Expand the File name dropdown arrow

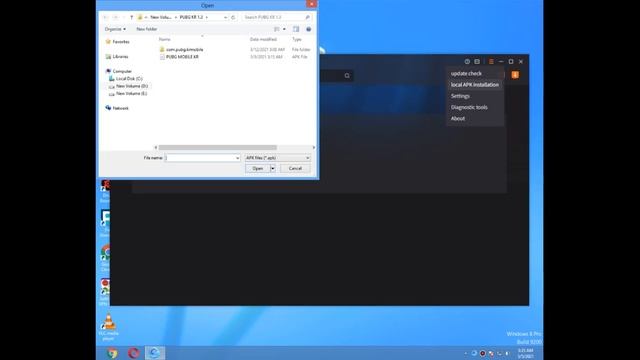pos(238,158)
